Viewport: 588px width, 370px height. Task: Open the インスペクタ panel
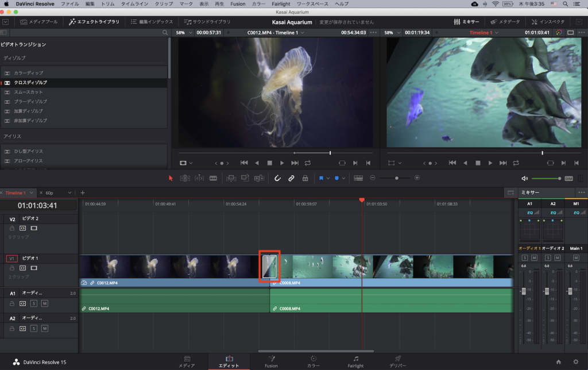[x=548, y=22]
